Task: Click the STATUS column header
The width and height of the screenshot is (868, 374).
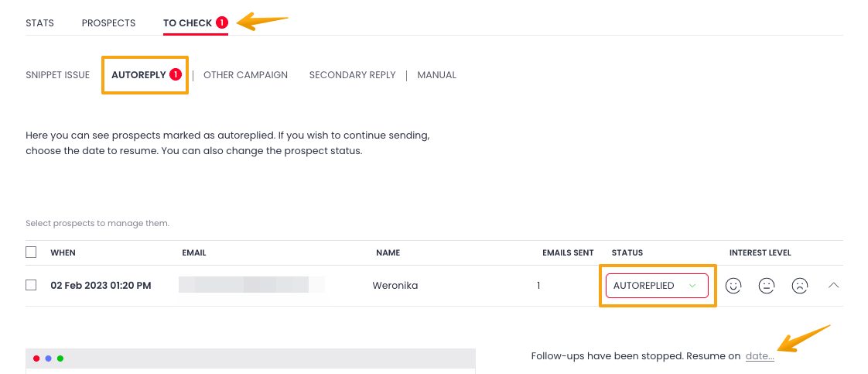Action: click(627, 253)
